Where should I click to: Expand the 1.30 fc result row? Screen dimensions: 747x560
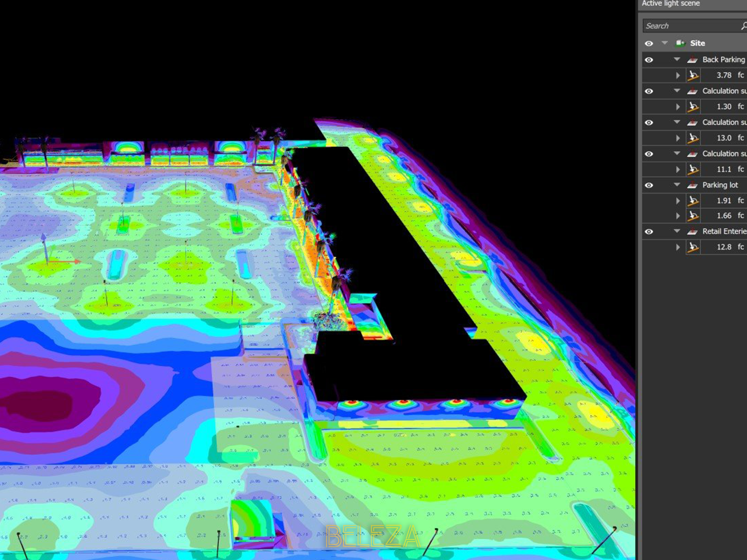pyautogui.click(x=678, y=107)
